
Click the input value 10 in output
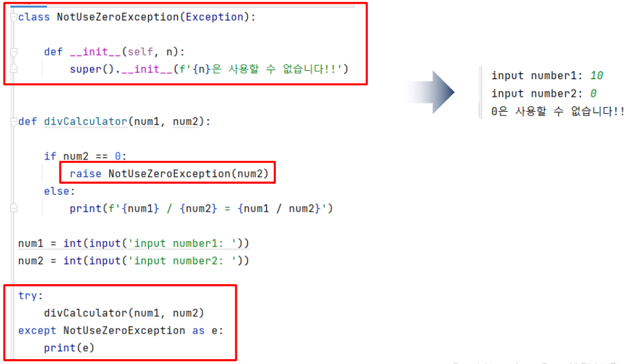(596, 76)
